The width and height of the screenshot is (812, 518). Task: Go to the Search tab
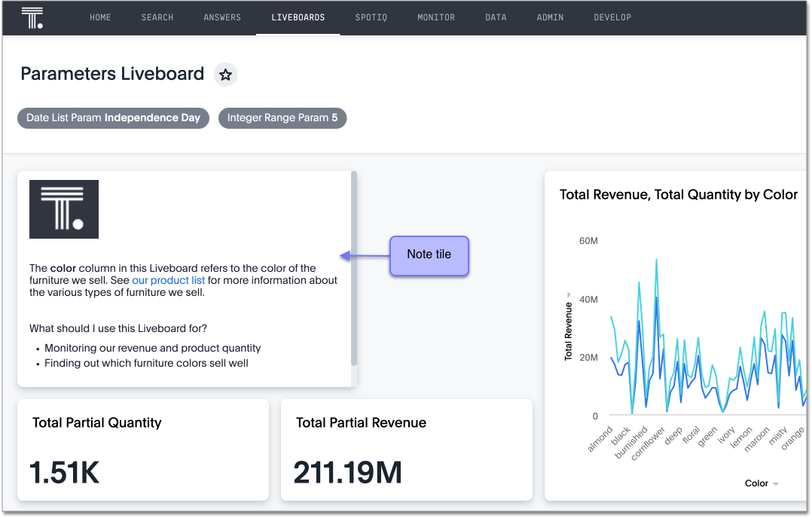(x=157, y=17)
